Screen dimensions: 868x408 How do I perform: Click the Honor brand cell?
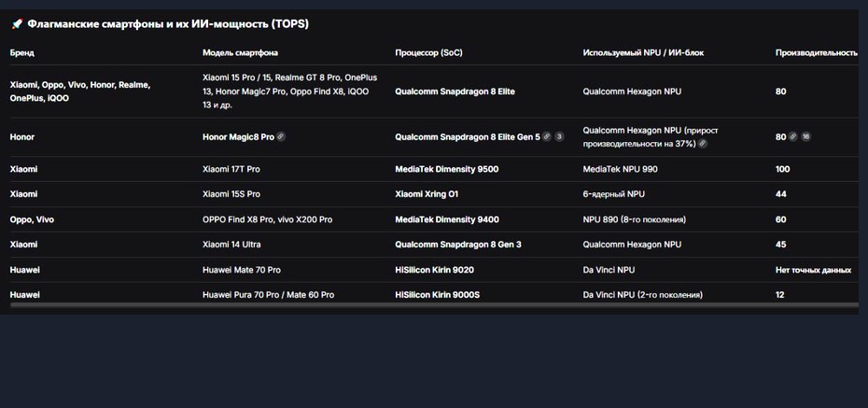click(22, 136)
